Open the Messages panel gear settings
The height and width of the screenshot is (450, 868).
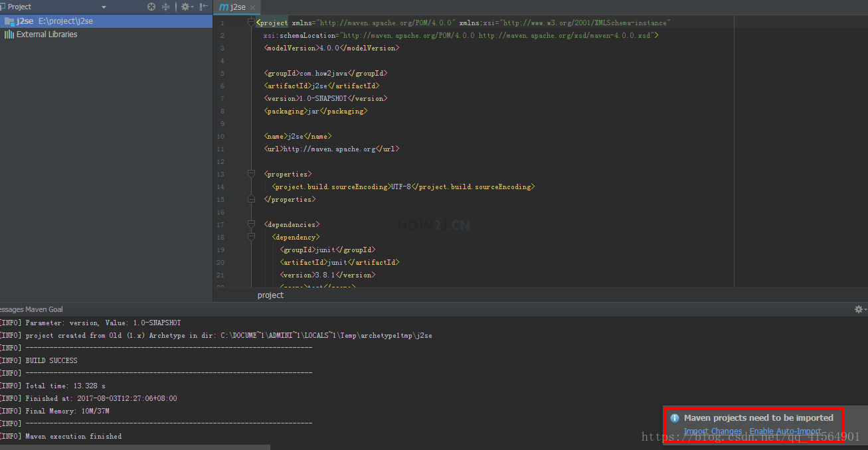[x=860, y=309]
